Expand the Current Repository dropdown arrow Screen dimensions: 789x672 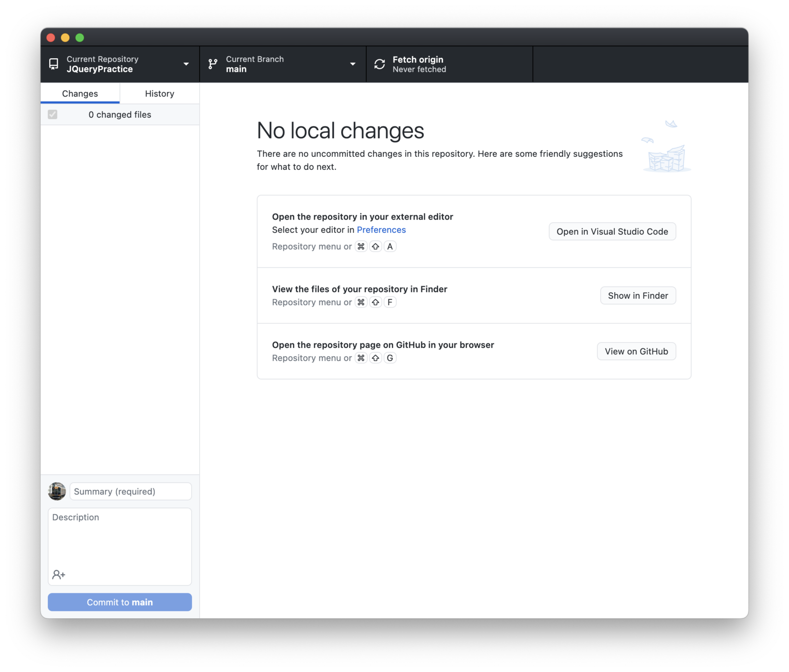pos(186,64)
